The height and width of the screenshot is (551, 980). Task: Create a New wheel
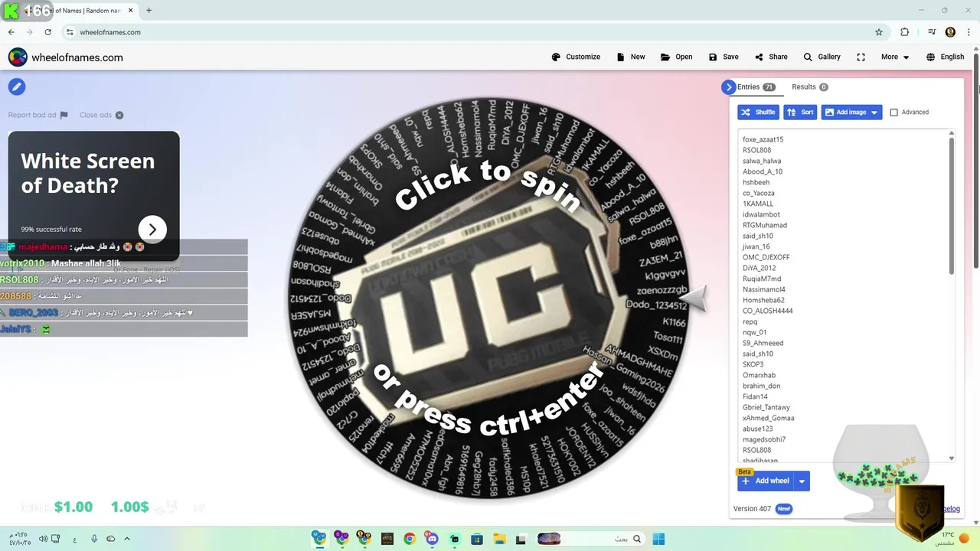631,57
